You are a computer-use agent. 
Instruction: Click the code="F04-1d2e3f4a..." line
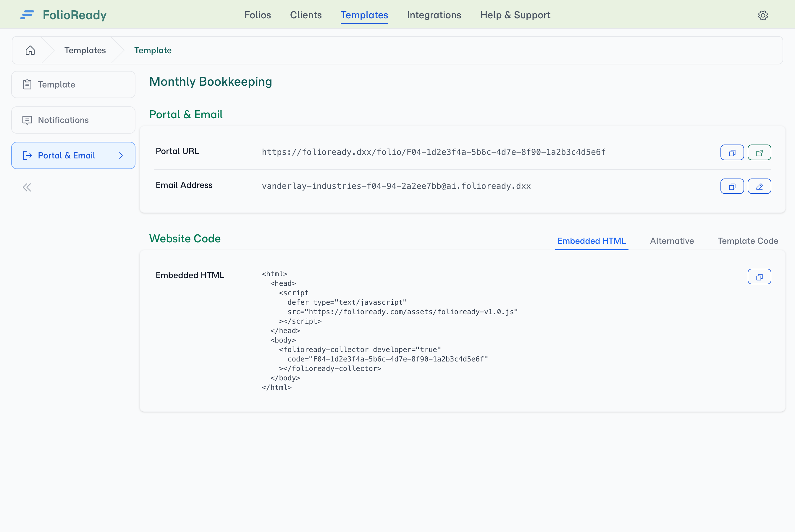388,359
